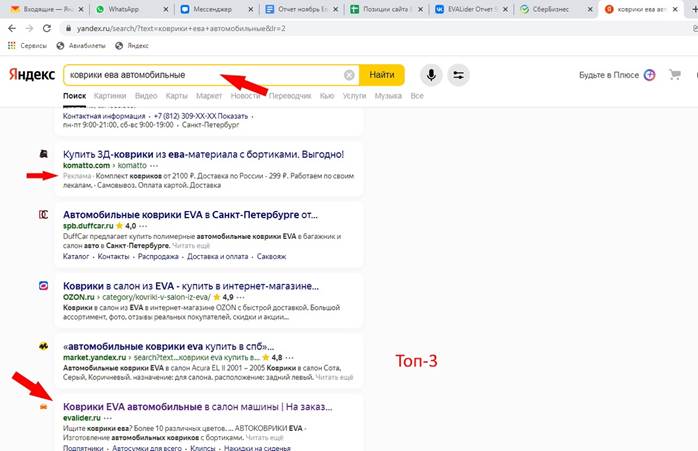The image size is (698, 451).
Task: Switch to the СберБизнес browser tab
Action: [556, 9]
